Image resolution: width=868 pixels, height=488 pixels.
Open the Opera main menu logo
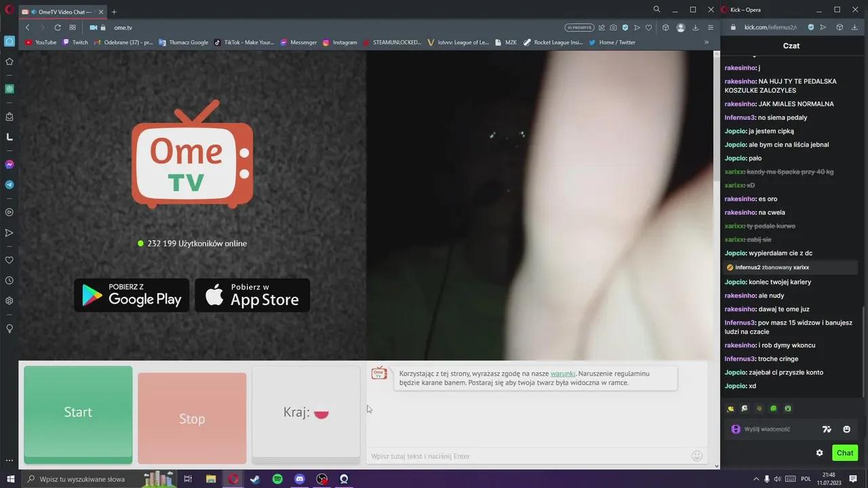[9, 9]
